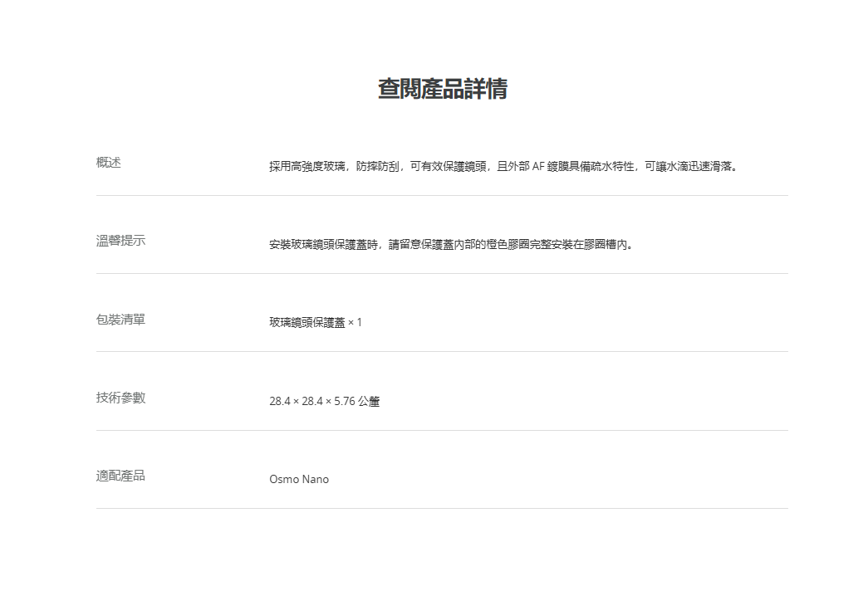The width and height of the screenshot is (868, 591).
Task: Click the 查閱產品詳情 page heading
Action: click(442, 89)
